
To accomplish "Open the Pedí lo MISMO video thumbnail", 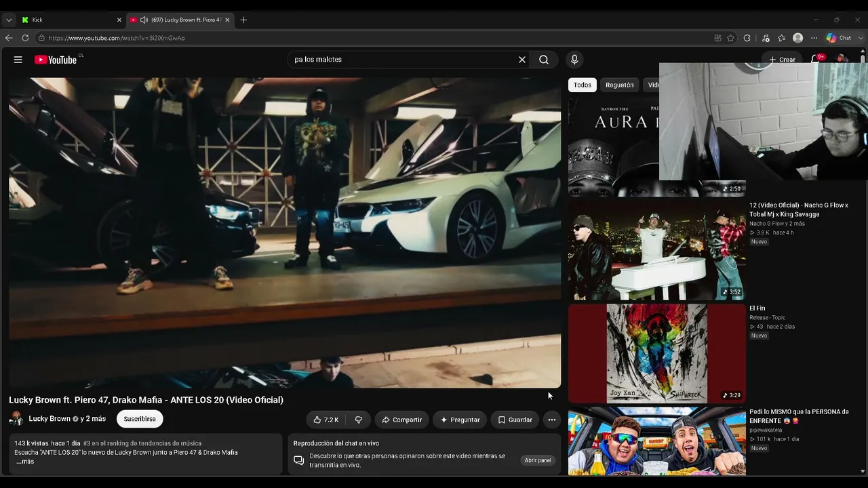I will [x=657, y=441].
